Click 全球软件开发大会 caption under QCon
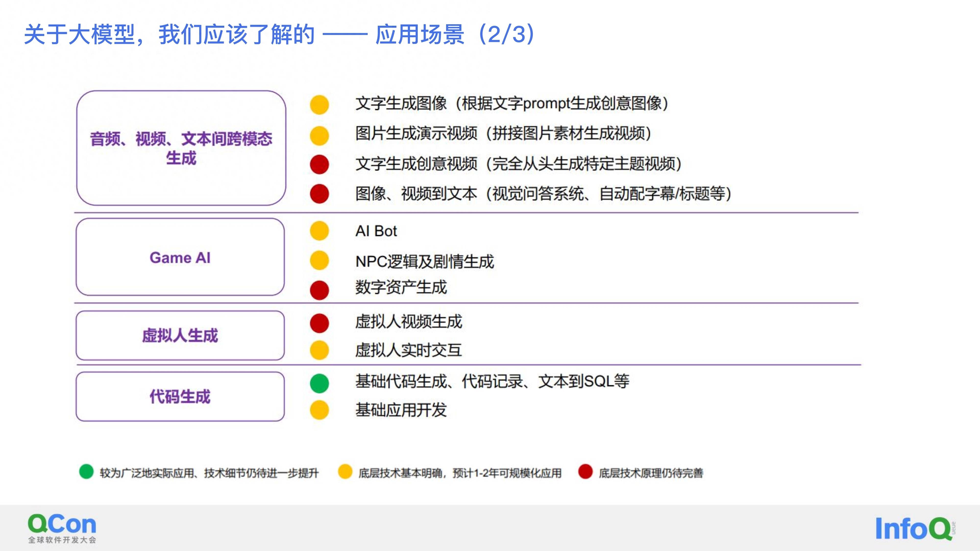The image size is (980, 551). point(62,540)
